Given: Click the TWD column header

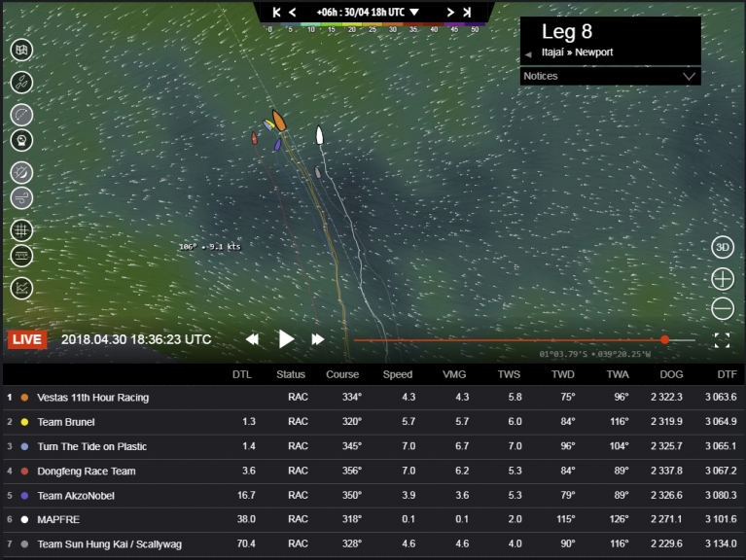Looking at the screenshot, I should pyautogui.click(x=563, y=374).
